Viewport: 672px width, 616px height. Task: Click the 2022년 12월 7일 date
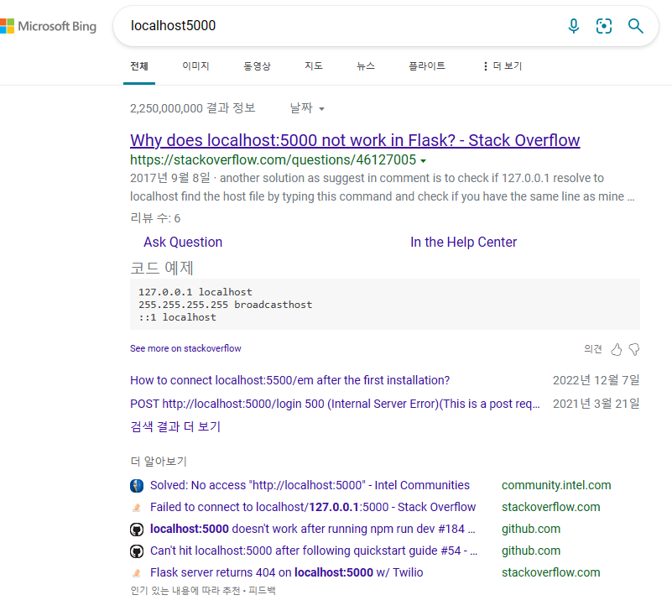coord(596,380)
